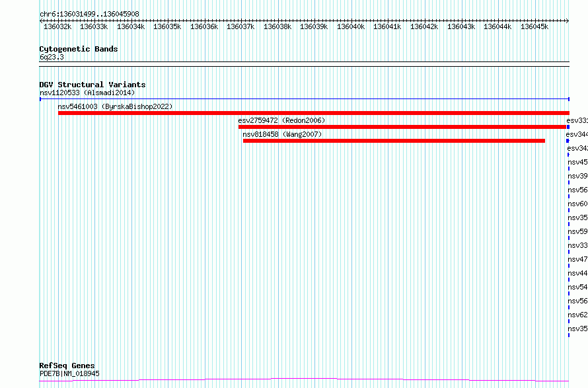Image resolution: width=588 pixels, height=388 pixels.
Task: Open the truncated nsv33 variant label
Action: 578,245
